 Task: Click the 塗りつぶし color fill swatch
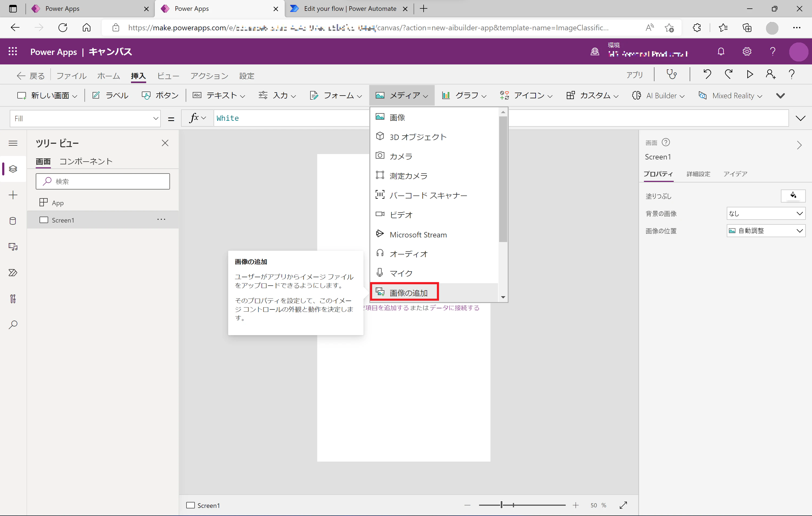pos(793,196)
